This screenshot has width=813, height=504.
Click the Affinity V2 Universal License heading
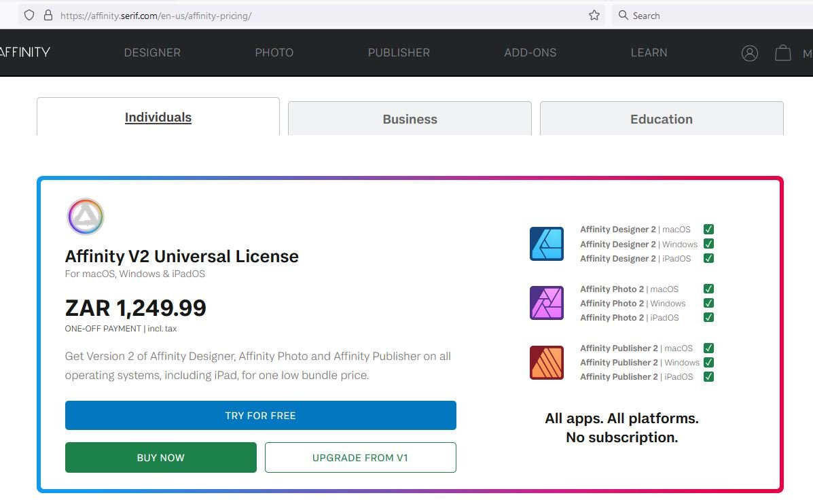point(181,256)
